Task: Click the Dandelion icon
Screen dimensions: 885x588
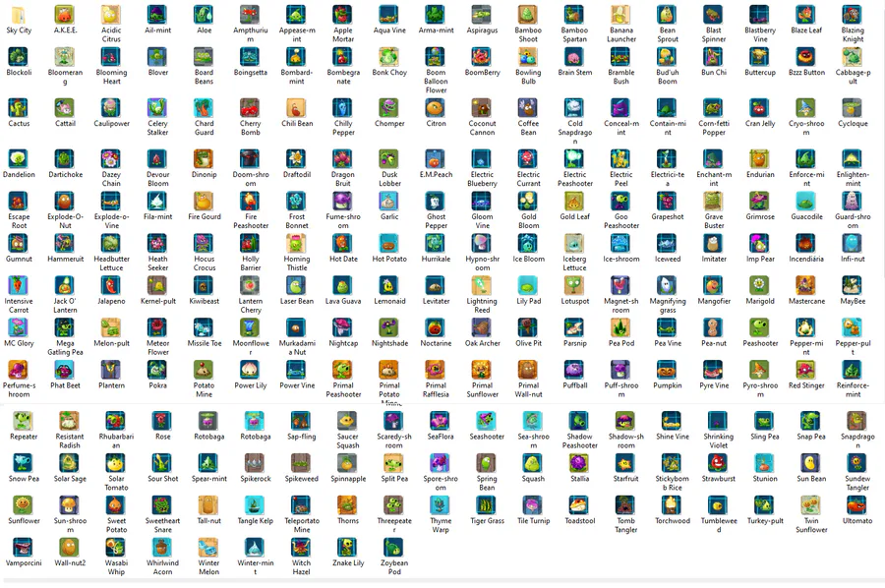Action: (x=19, y=159)
